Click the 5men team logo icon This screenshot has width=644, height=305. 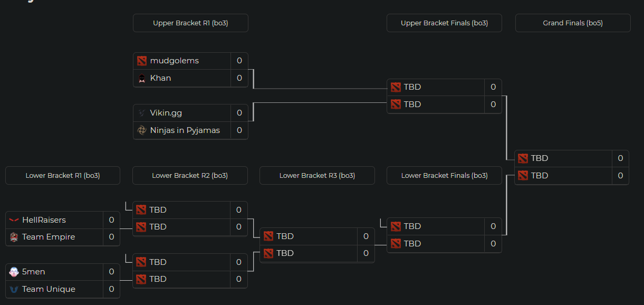point(14,272)
